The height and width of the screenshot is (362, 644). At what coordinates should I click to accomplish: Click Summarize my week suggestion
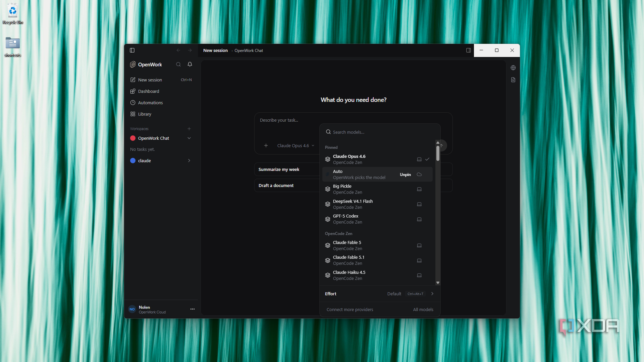click(x=287, y=169)
